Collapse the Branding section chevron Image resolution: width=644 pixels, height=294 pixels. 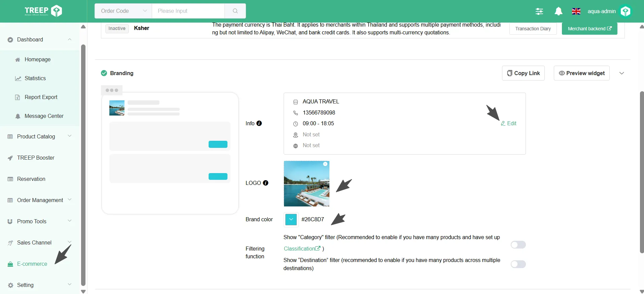coord(621,73)
